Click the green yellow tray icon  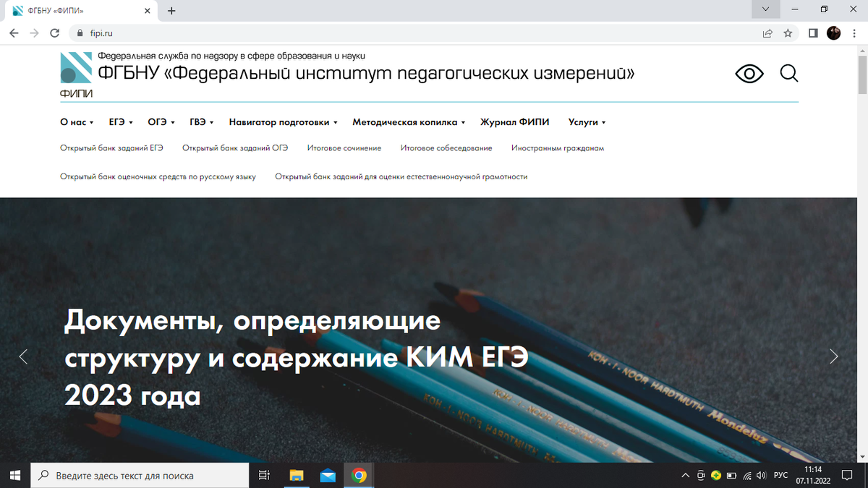(x=715, y=476)
